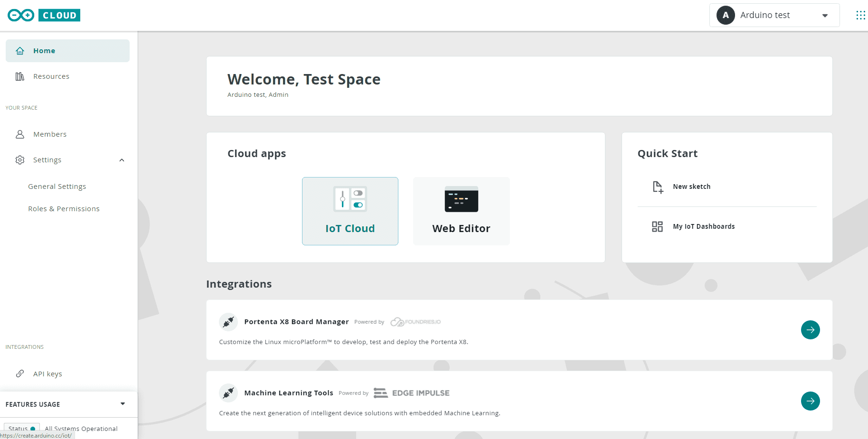Open General Settings
Viewport: 868px width, 439px height.
coord(57,187)
